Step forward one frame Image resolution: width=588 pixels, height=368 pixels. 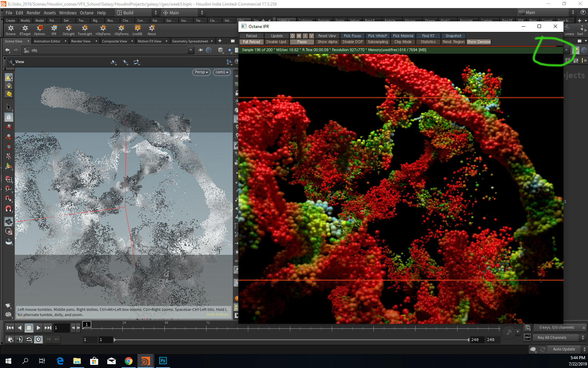[78, 328]
